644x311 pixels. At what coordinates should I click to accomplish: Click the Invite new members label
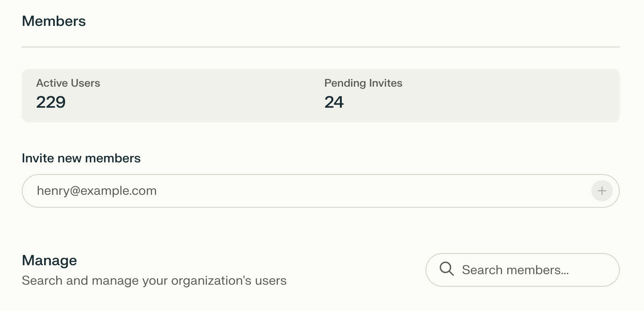pyautogui.click(x=81, y=158)
